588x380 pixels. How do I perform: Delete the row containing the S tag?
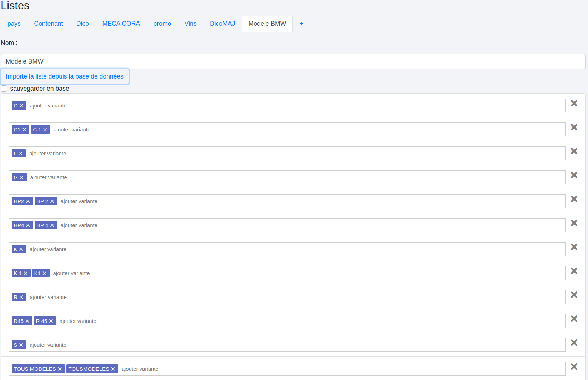point(574,343)
